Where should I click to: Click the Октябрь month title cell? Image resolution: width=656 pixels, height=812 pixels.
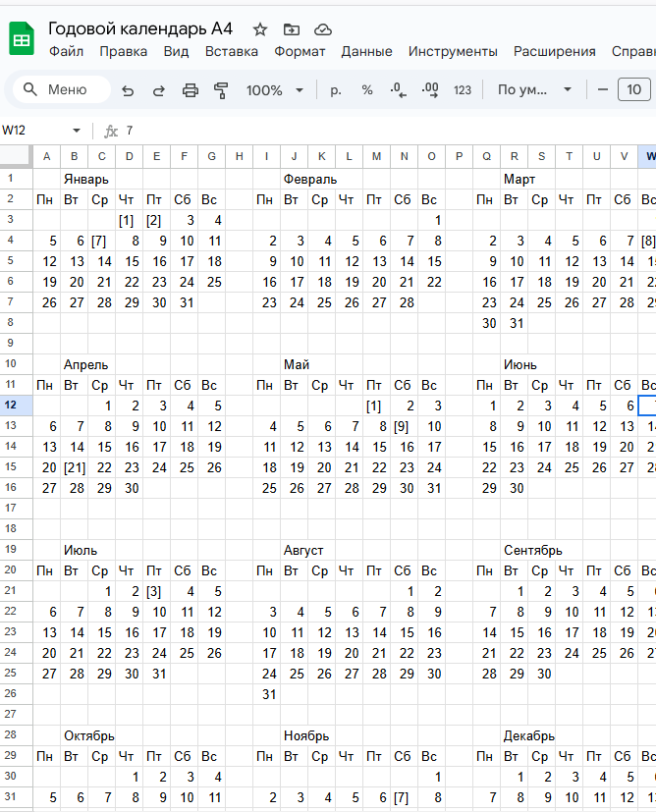(89, 735)
